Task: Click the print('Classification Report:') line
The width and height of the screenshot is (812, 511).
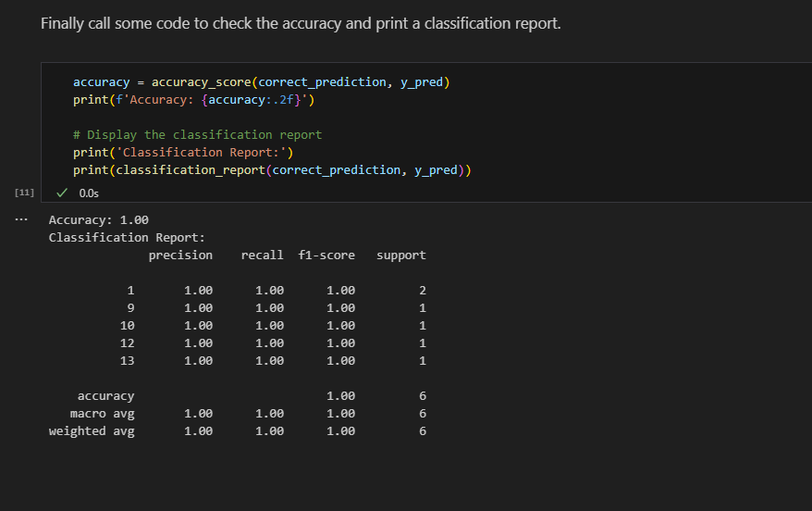Action: click(183, 153)
